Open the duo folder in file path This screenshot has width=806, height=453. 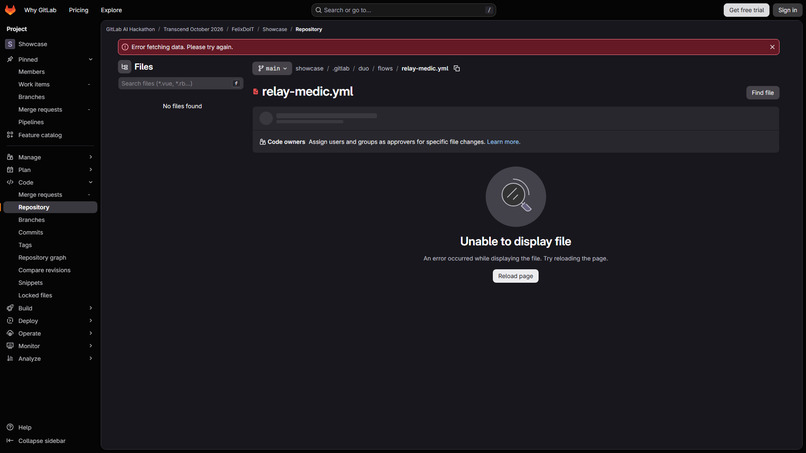coord(363,68)
